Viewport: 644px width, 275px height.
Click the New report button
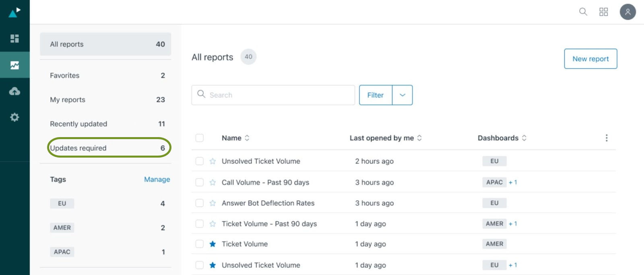pos(590,59)
